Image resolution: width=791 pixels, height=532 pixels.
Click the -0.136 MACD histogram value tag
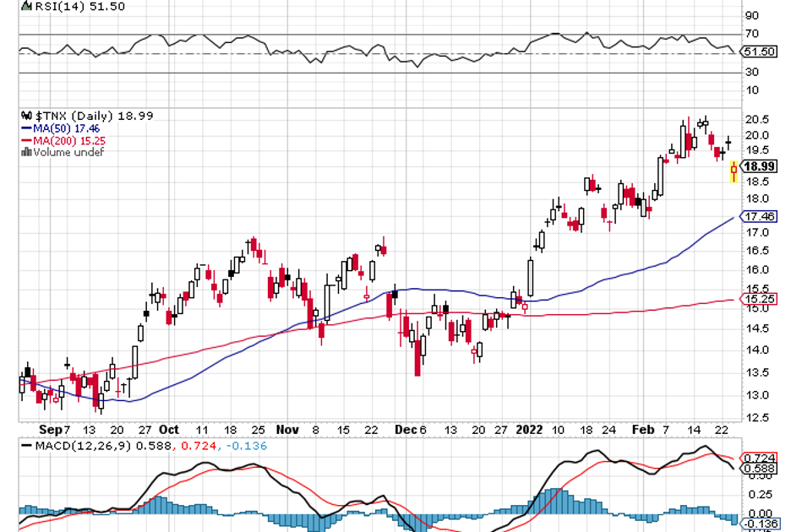(x=759, y=524)
